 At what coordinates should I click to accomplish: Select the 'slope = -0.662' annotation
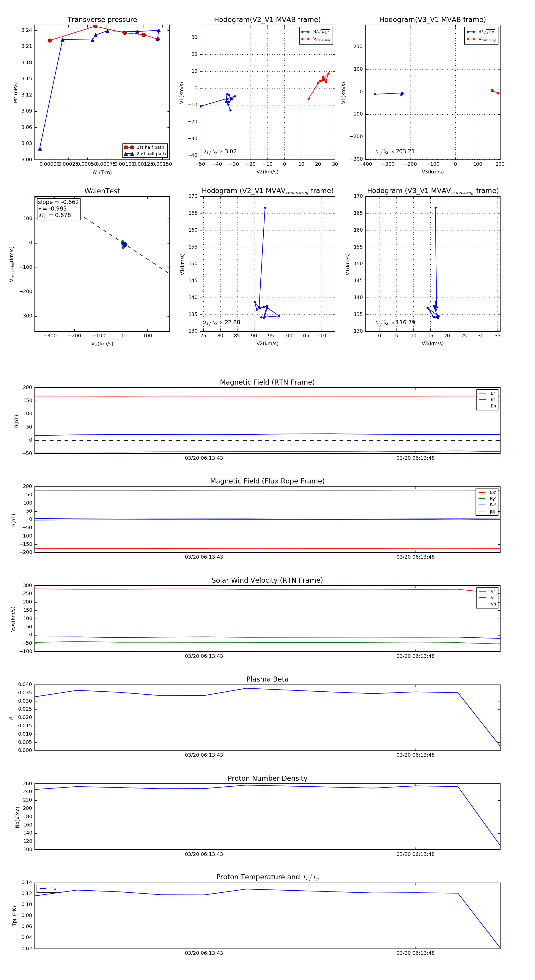pyautogui.click(x=58, y=202)
